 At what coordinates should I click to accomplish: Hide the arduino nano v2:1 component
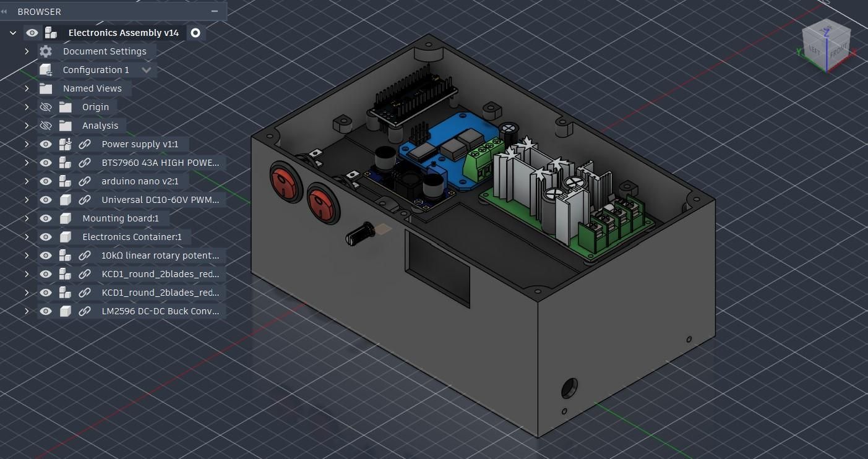click(x=46, y=181)
